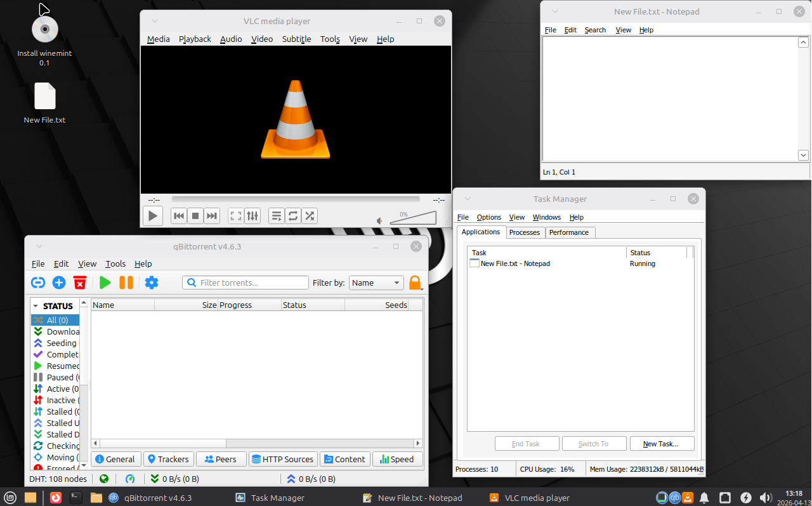Toggle fullscreen in VLC controls

(x=236, y=216)
